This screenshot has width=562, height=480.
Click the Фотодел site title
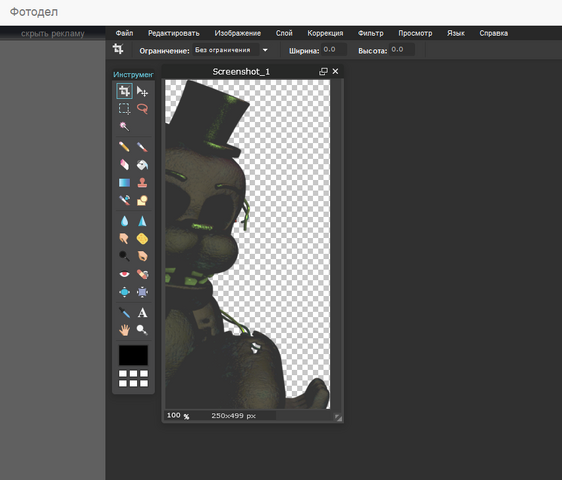coord(34,12)
